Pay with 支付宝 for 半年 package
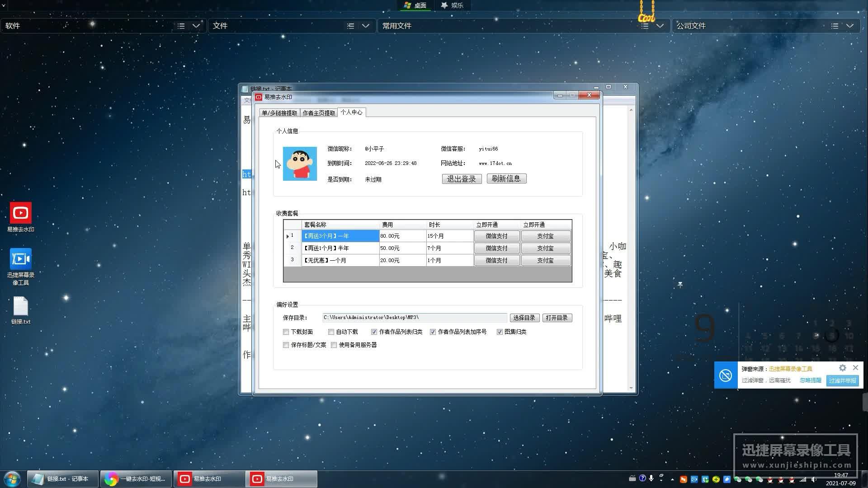The image size is (868, 488). tap(546, 248)
